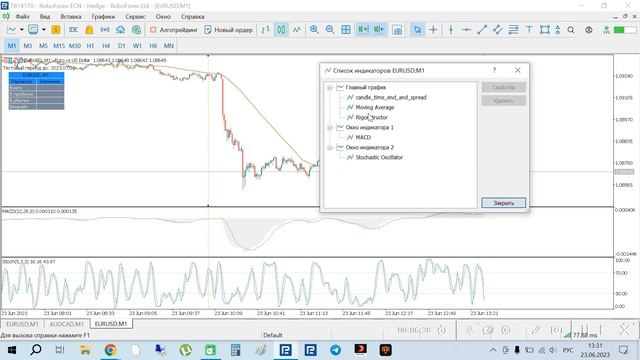This screenshot has height=360, width=640.
Task: Select the cursor arrow tool
Action: [417, 30]
